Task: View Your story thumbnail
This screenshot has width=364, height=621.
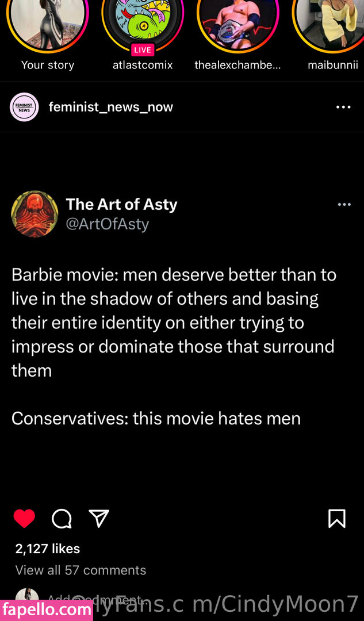Action: pos(48,25)
